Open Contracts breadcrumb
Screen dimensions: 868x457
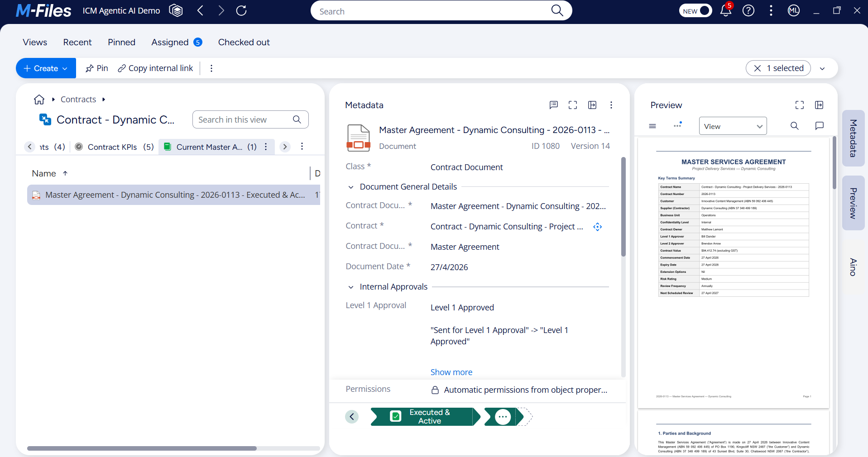point(78,99)
